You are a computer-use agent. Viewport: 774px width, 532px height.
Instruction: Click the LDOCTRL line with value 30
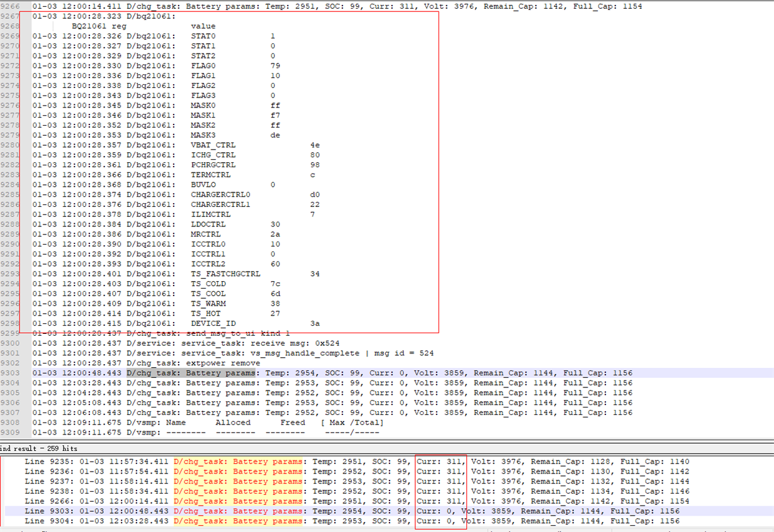point(156,224)
